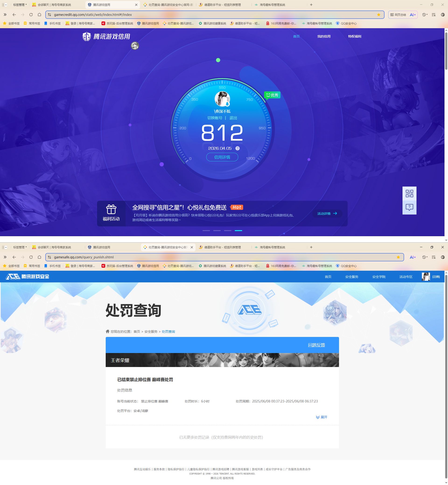Expand 展开 to show full punishment details

pyautogui.click(x=322, y=417)
